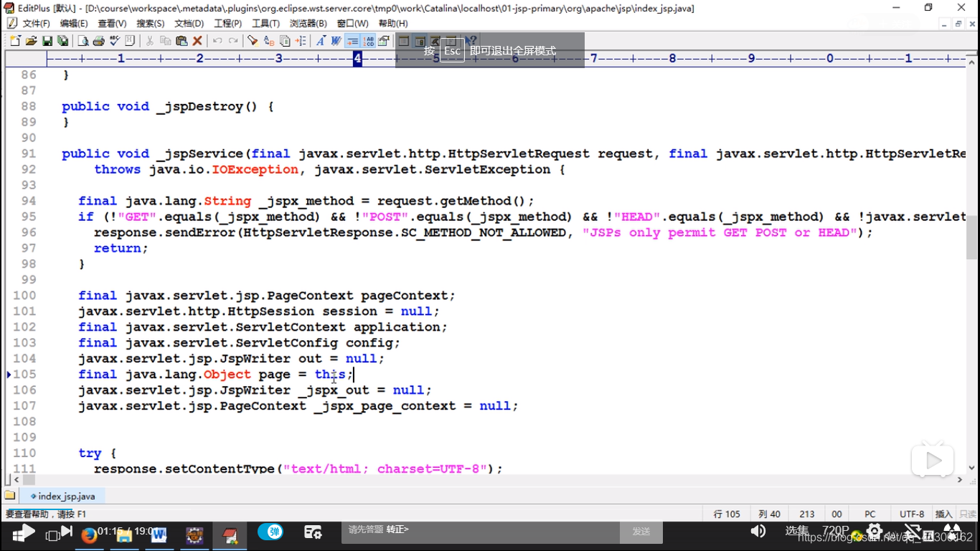
Task: Open the 720P quality selector
Action: tap(836, 531)
